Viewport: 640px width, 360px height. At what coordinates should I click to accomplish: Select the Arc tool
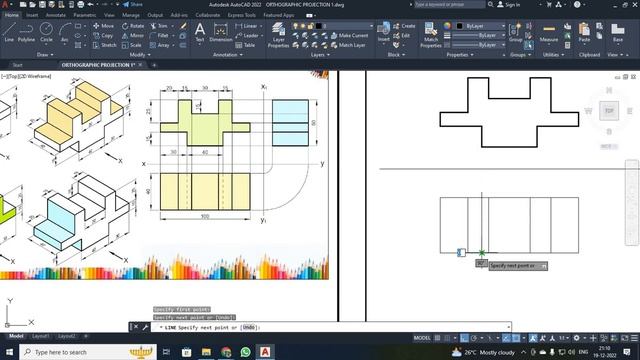[64, 32]
